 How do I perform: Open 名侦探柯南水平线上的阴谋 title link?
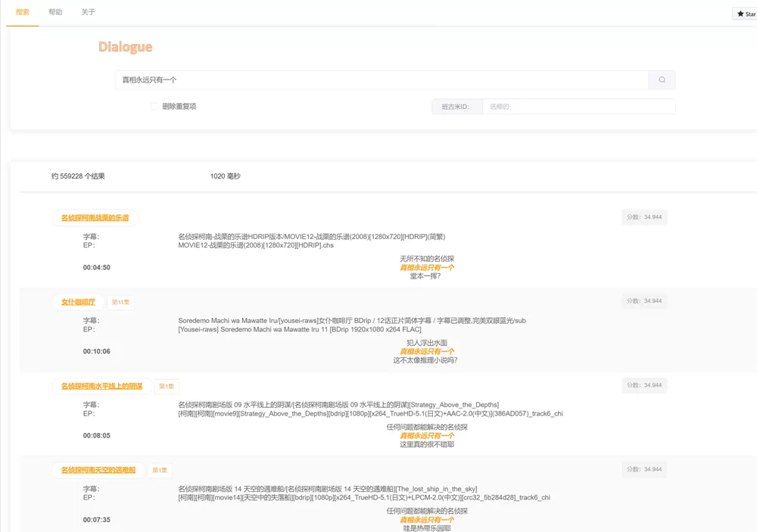pos(101,386)
